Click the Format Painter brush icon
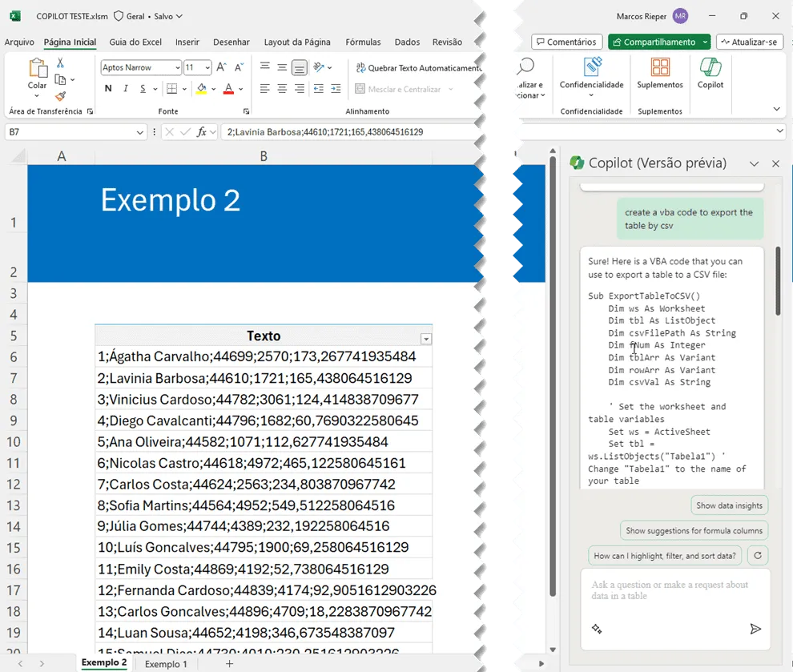 (x=60, y=96)
